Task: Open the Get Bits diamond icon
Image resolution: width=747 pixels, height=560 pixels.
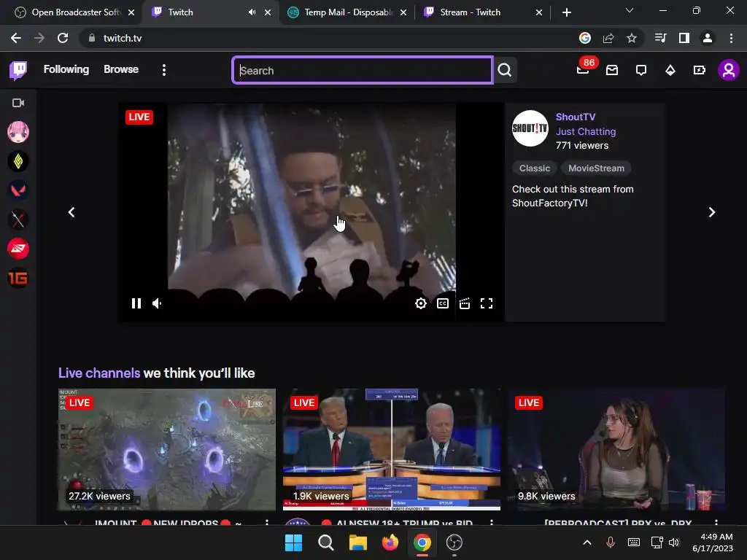Action: click(x=670, y=71)
